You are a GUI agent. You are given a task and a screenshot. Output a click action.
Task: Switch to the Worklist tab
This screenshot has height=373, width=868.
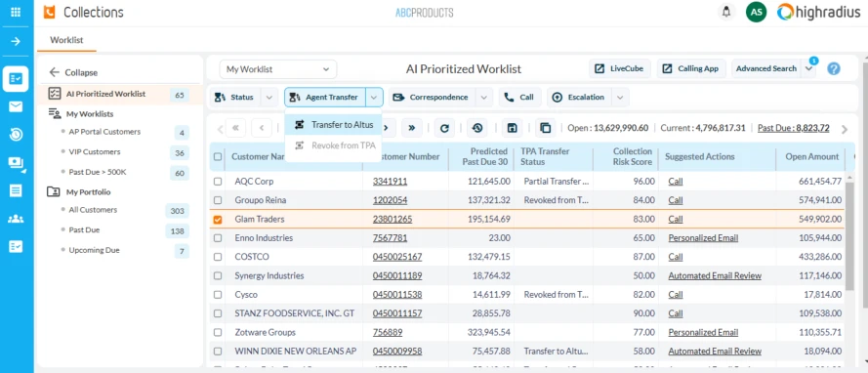pos(66,40)
